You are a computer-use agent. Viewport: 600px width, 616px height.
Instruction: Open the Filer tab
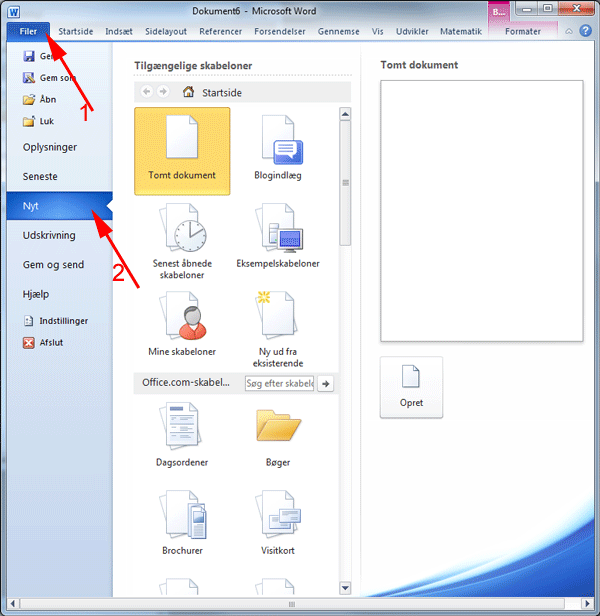[27, 31]
